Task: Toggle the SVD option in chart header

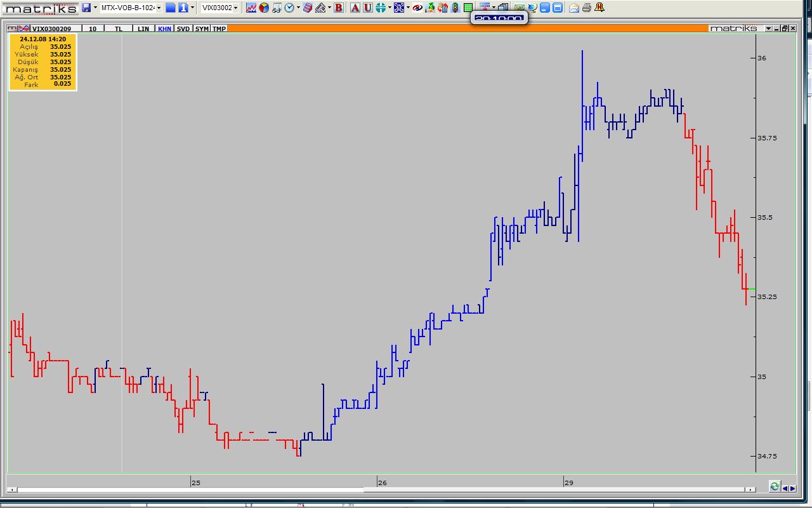Action: (183, 29)
